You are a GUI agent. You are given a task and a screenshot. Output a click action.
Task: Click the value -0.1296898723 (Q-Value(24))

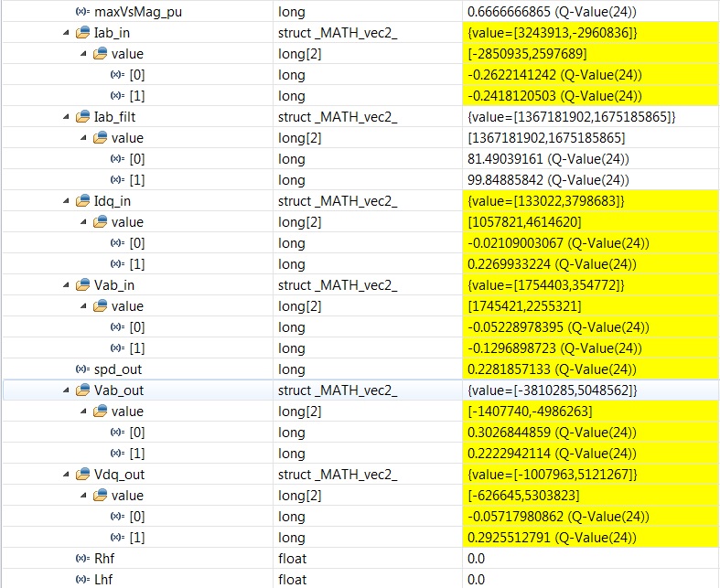click(554, 348)
